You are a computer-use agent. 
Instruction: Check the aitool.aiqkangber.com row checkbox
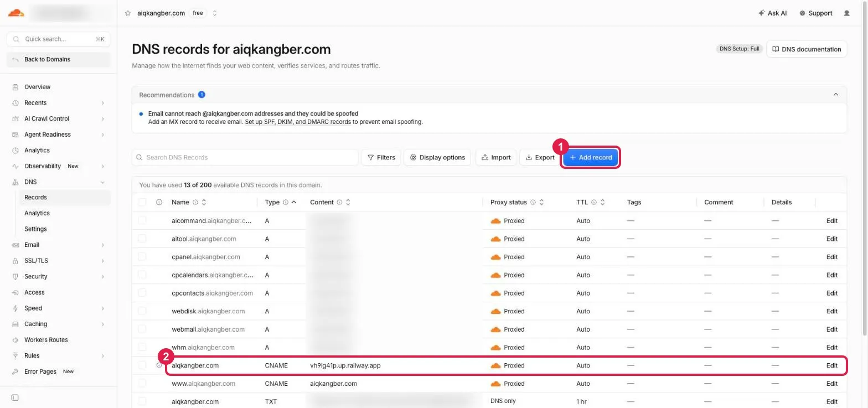142,239
